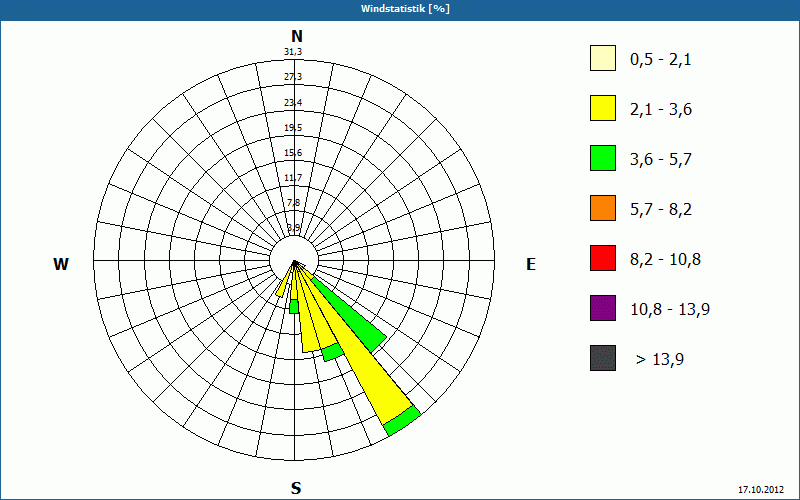The image size is (800, 500).
Task: Click the bright yellow 2,1 - 3,6 legend swatch
Action: (603, 108)
